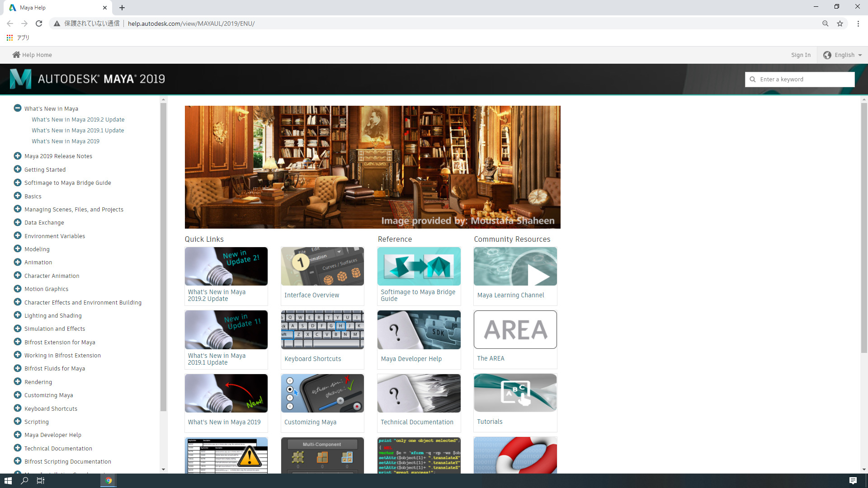Click the Help Home house icon
Screen dimensions: 868x488
point(16,55)
